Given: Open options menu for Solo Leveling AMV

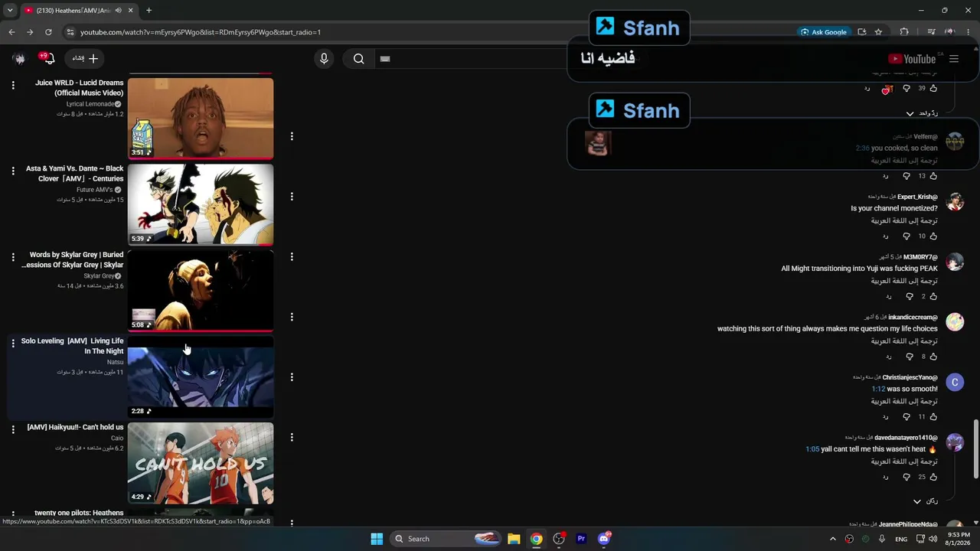Looking at the screenshot, I should tap(13, 344).
